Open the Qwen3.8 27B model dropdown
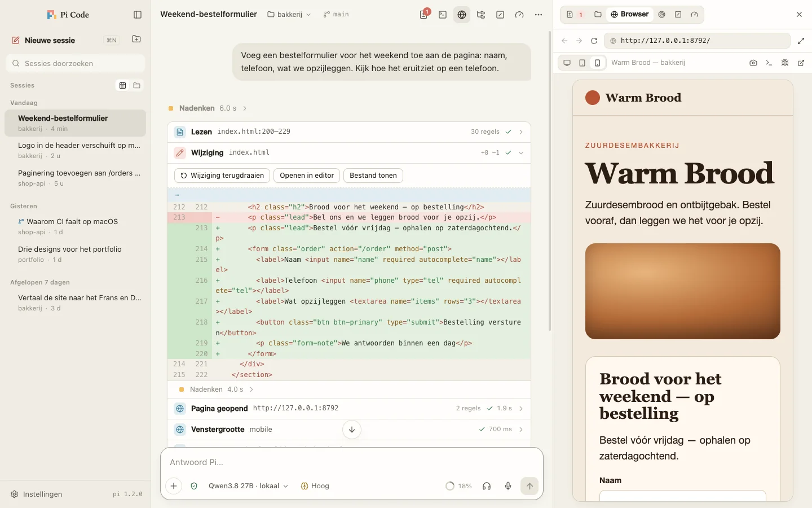 [248, 486]
